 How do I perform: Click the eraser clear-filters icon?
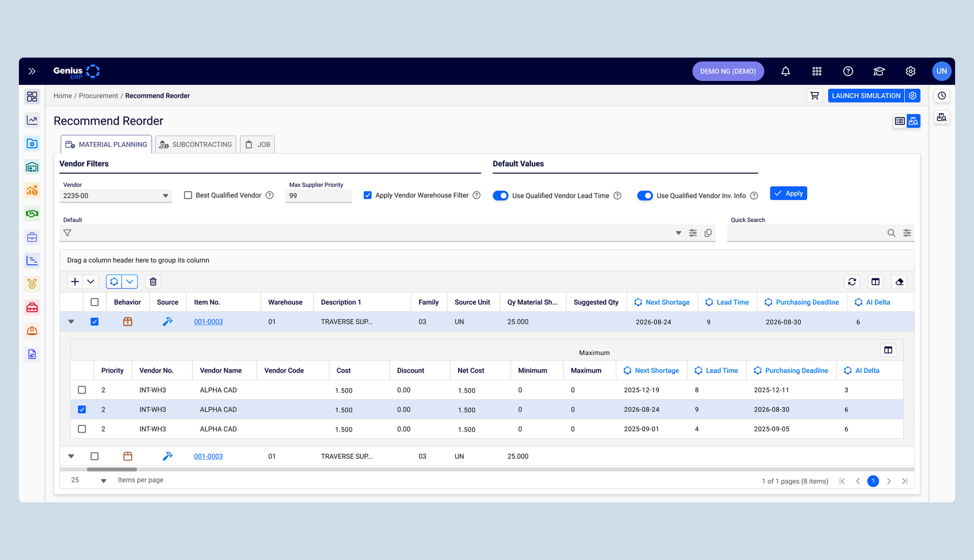pyautogui.click(x=899, y=281)
